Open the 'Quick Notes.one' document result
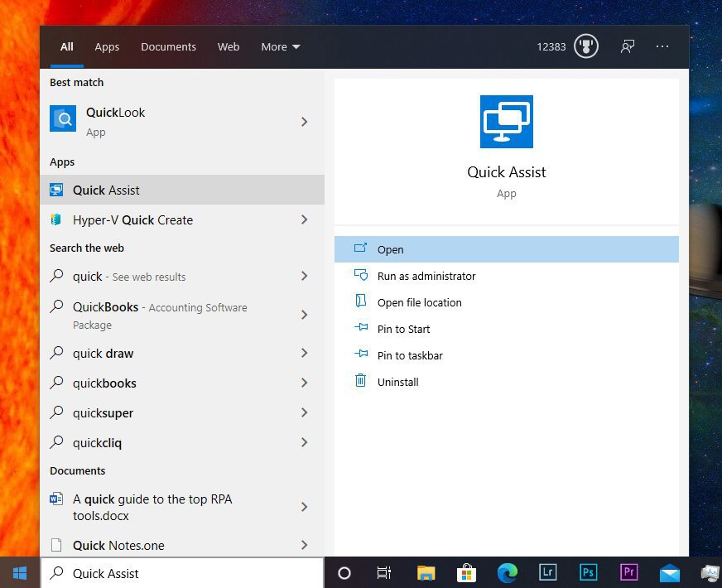Image resolution: width=722 pixels, height=588 pixels. coord(182,545)
